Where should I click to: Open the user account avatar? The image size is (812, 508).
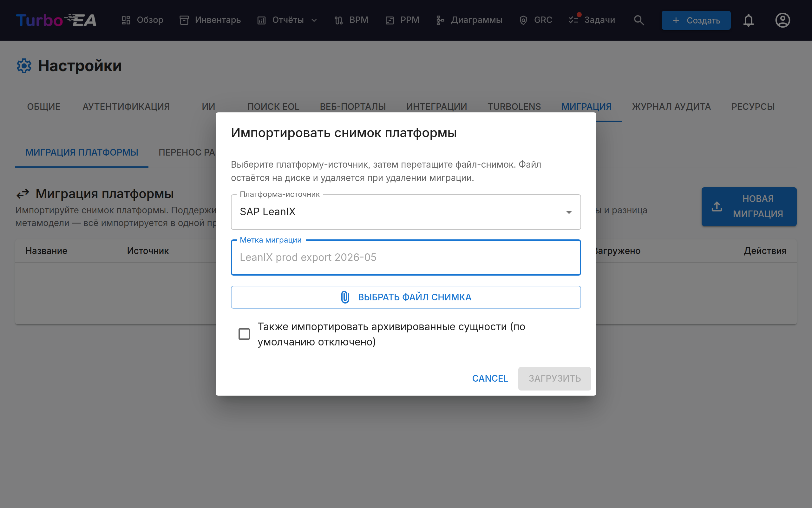pos(783,20)
